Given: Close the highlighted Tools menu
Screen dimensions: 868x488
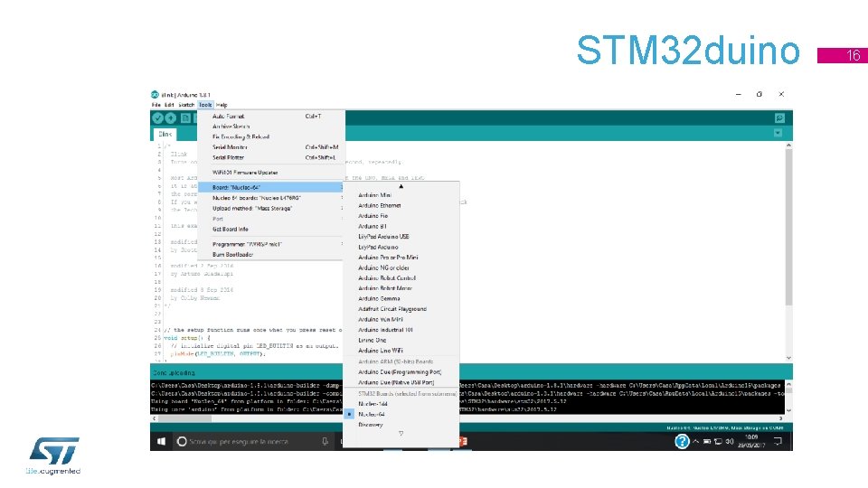Looking at the screenshot, I should click(205, 105).
